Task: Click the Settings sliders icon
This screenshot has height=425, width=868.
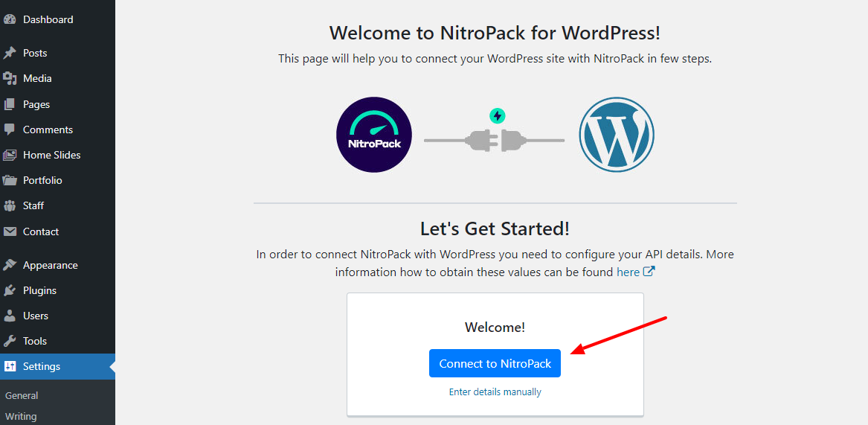Action: click(10, 366)
